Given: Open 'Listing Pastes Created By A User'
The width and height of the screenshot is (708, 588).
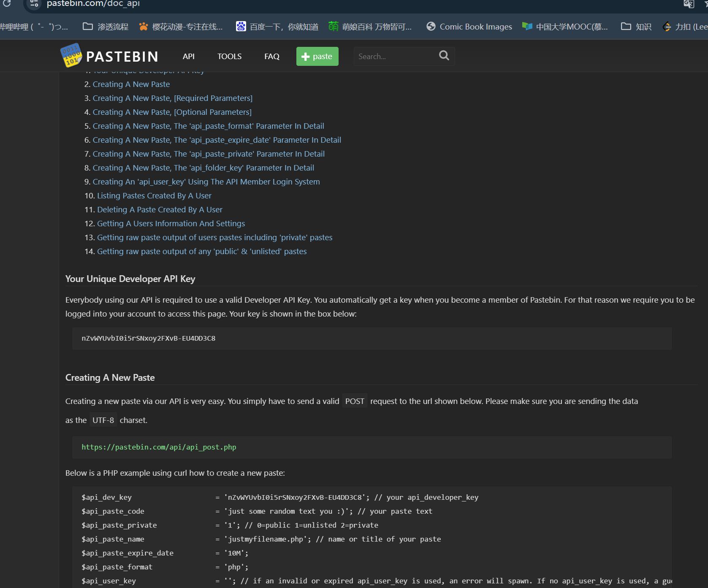Looking at the screenshot, I should [155, 195].
